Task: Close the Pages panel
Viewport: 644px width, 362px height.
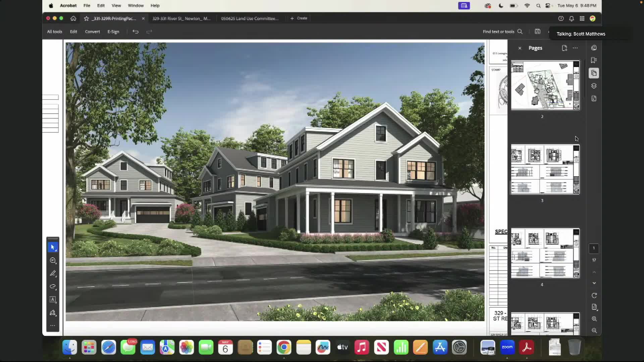Action: tap(520, 48)
